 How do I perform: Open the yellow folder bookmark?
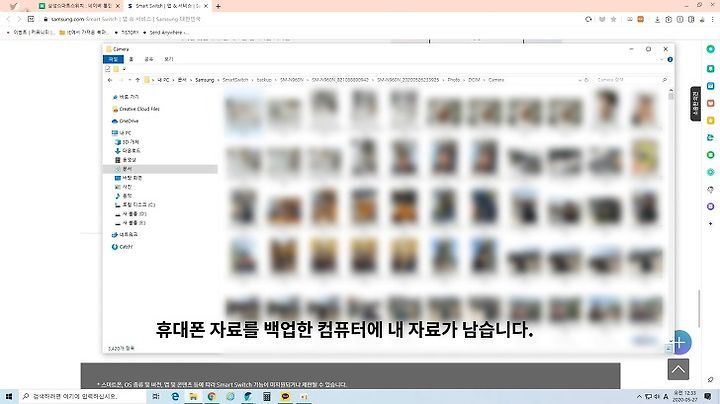(x=84, y=33)
